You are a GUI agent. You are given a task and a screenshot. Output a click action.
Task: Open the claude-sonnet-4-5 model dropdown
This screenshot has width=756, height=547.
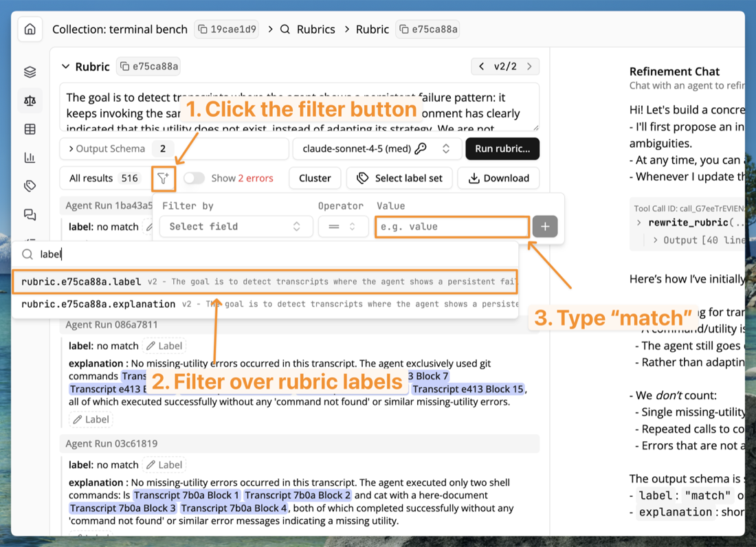[377, 148]
